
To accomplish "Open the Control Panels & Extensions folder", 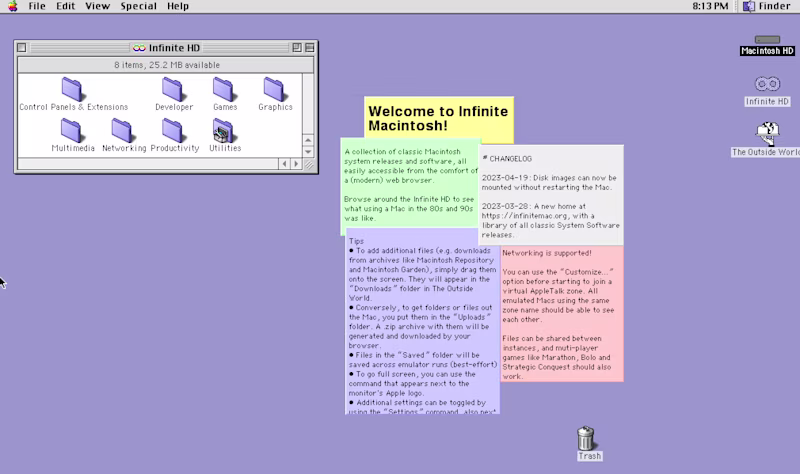I will pos(72,89).
